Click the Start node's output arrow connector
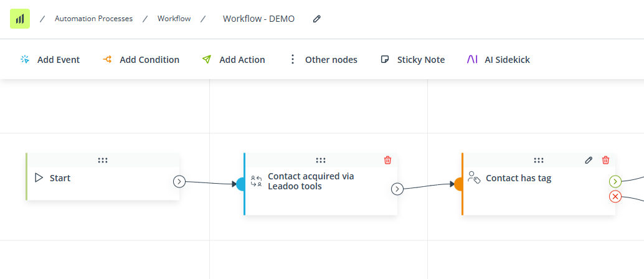Screen dimensions: 644x279 click(x=179, y=181)
